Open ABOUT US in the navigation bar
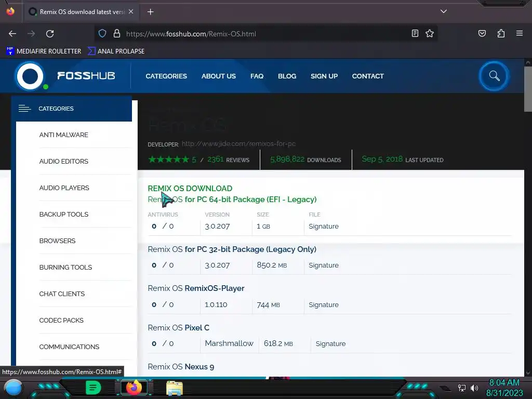The image size is (532, 399). point(219,76)
